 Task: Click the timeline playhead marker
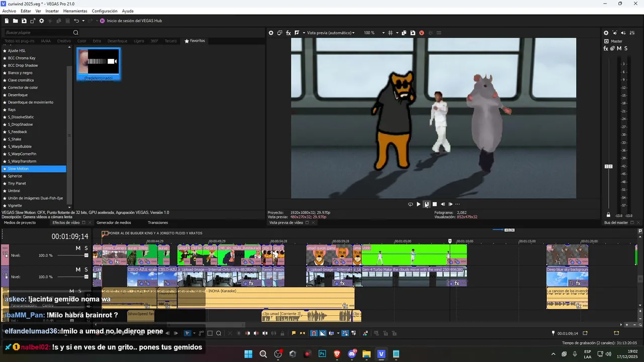(x=450, y=241)
